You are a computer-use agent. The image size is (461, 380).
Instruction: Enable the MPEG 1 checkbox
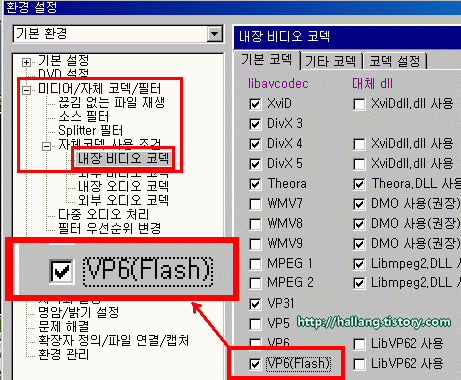tap(255, 264)
